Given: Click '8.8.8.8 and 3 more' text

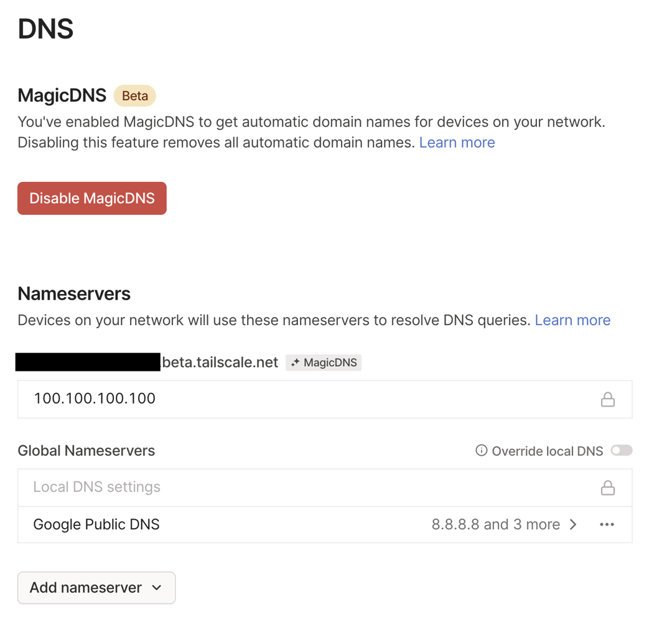Looking at the screenshot, I should click(x=496, y=524).
